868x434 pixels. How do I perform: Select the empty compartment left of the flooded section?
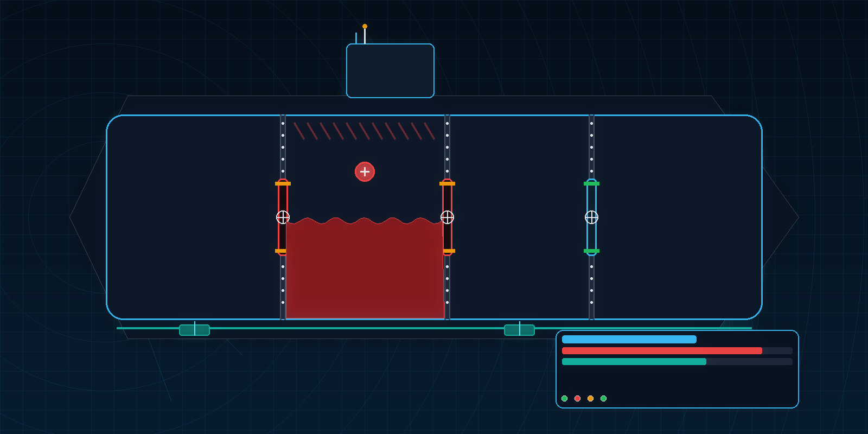(x=193, y=217)
